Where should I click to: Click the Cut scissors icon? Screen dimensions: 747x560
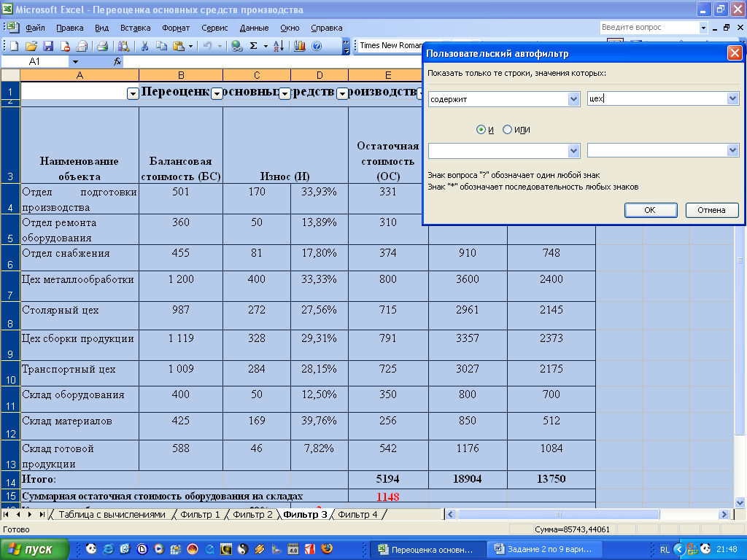tap(144, 46)
